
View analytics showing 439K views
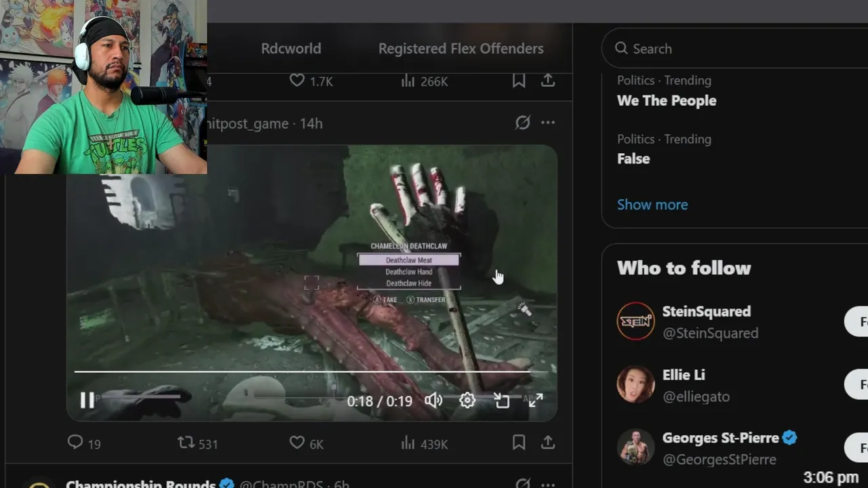coord(424,443)
